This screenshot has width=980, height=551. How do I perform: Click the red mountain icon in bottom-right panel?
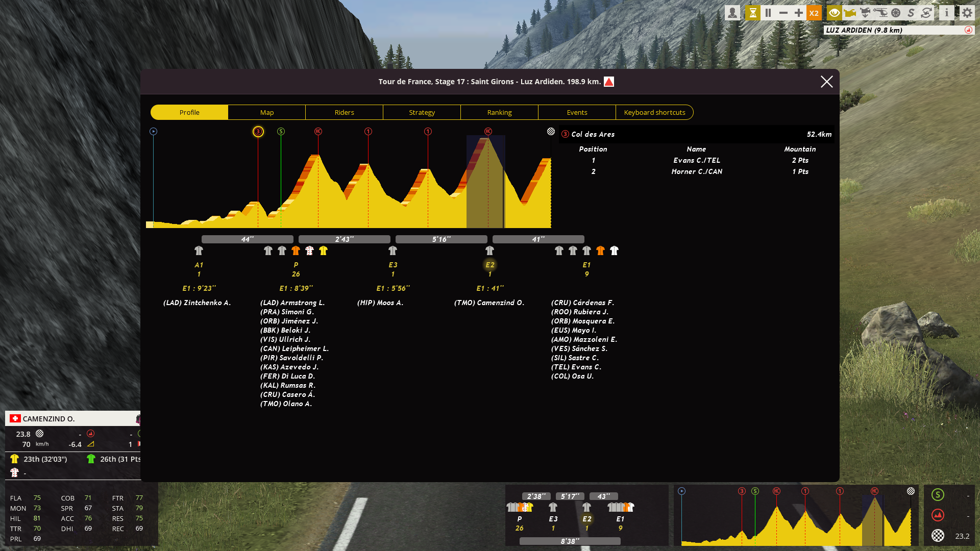[x=938, y=515]
